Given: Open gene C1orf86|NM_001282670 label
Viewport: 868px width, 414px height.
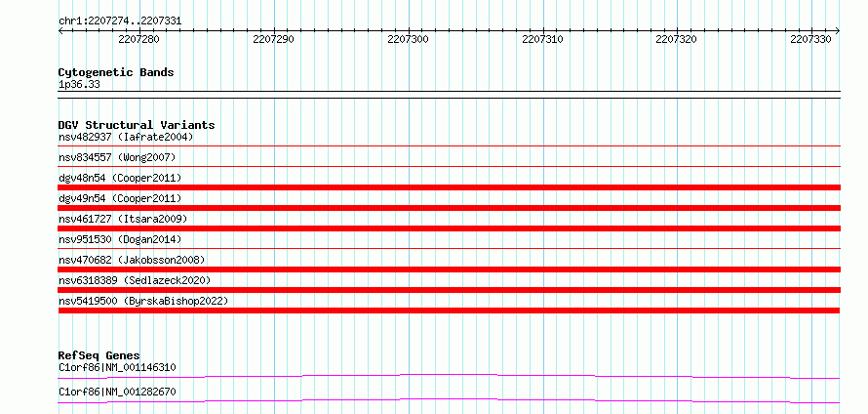Looking at the screenshot, I should coord(117,392).
